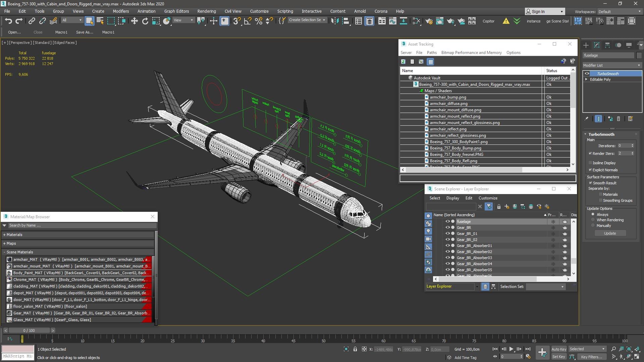Screen dimensions: 644x362
Task: Click the Update button in TurboSmooth
Action: [610, 233]
